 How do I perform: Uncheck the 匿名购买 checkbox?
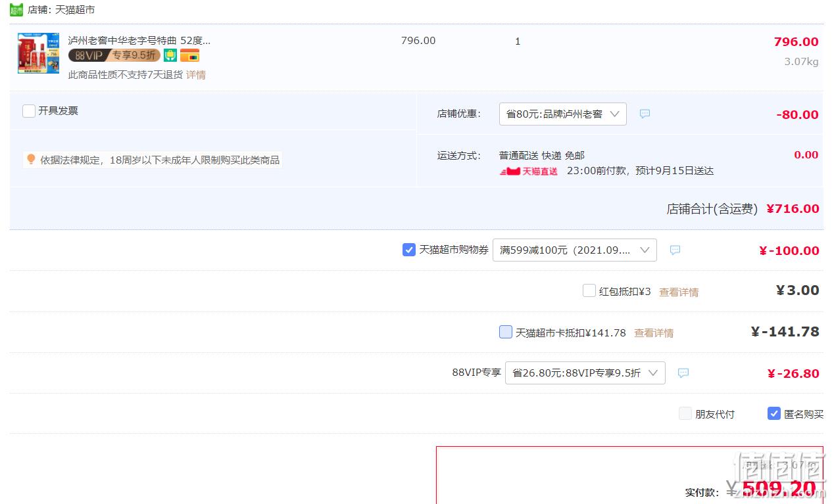(774, 413)
